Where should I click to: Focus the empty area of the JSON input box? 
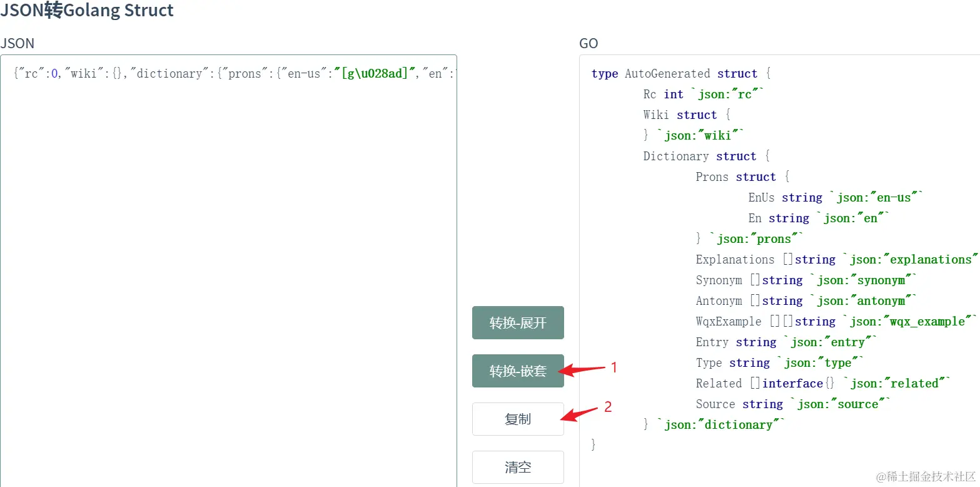228,282
